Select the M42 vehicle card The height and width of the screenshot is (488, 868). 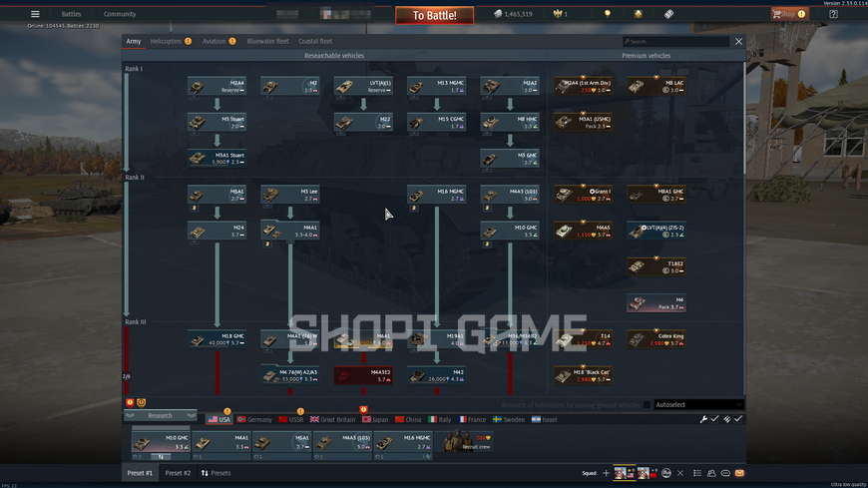click(x=437, y=375)
